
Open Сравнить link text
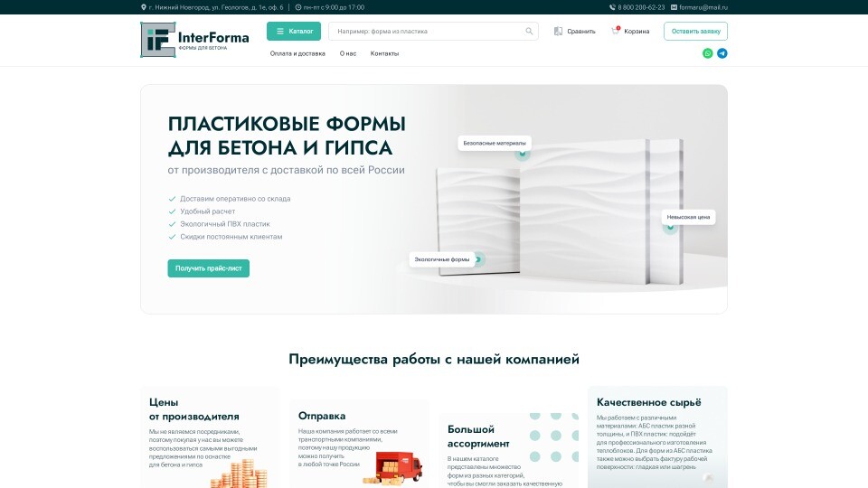[580, 32]
